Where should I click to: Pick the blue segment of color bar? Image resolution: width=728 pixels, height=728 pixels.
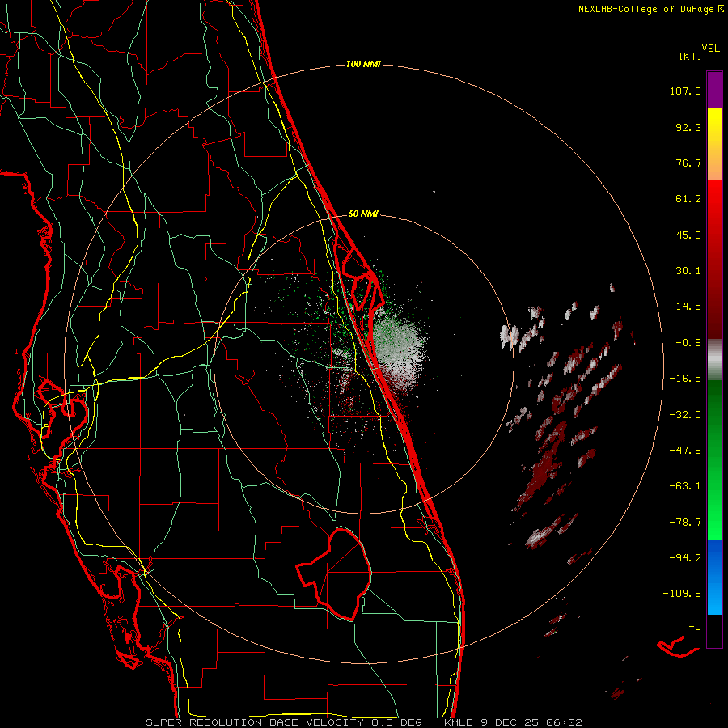714,577
